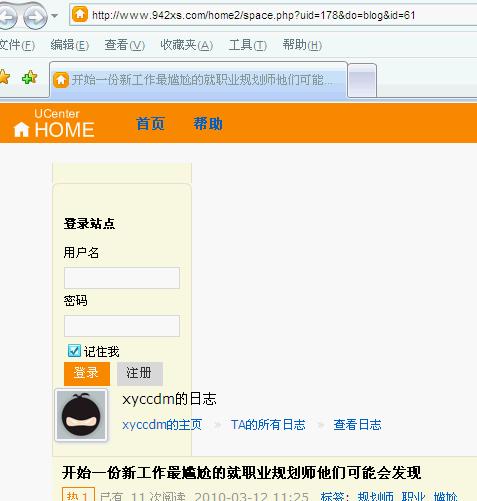Open the recent pages dropdown arrow
Viewport: 477px width, 501px height.
55,16
